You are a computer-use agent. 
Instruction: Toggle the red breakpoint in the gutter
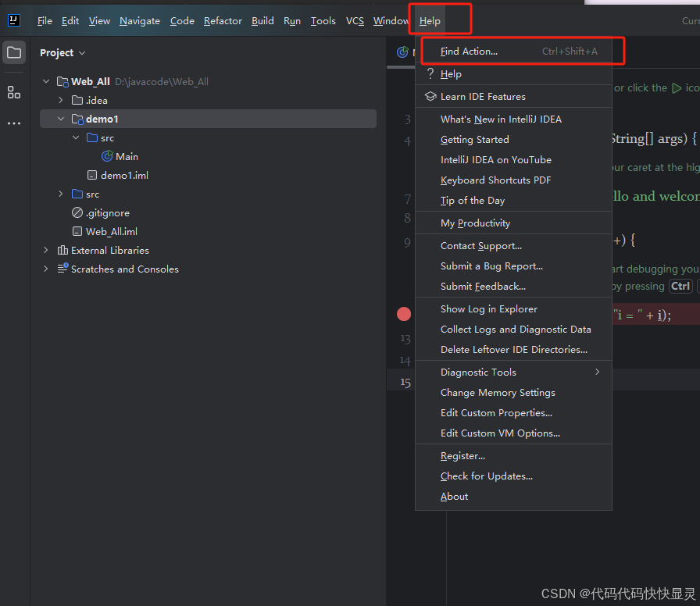point(404,314)
